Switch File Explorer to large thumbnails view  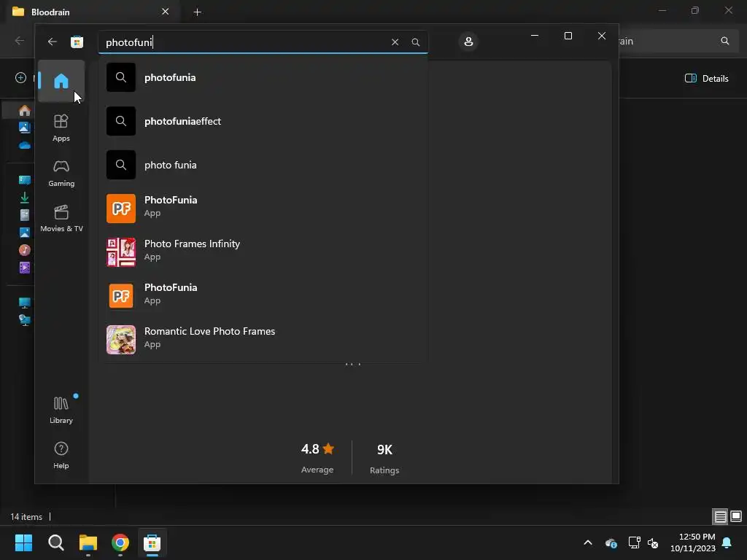pyautogui.click(x=736, y=516)
